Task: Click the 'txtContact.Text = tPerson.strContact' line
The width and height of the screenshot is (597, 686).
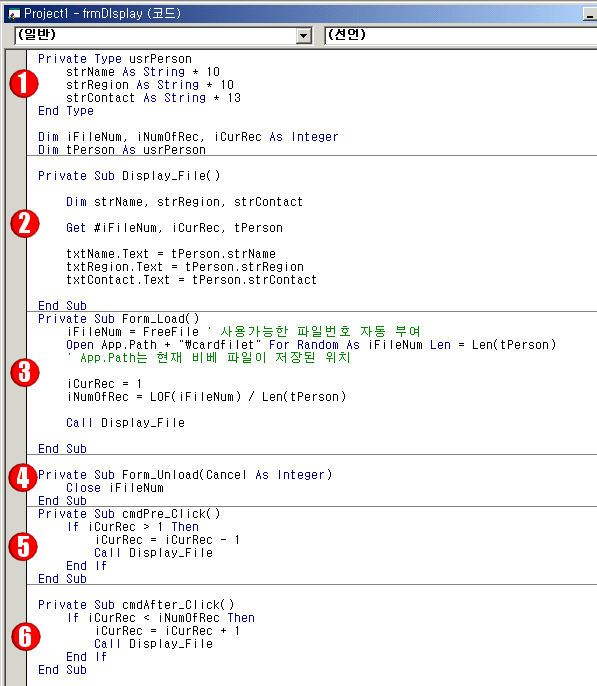Action: pos(191,280)
